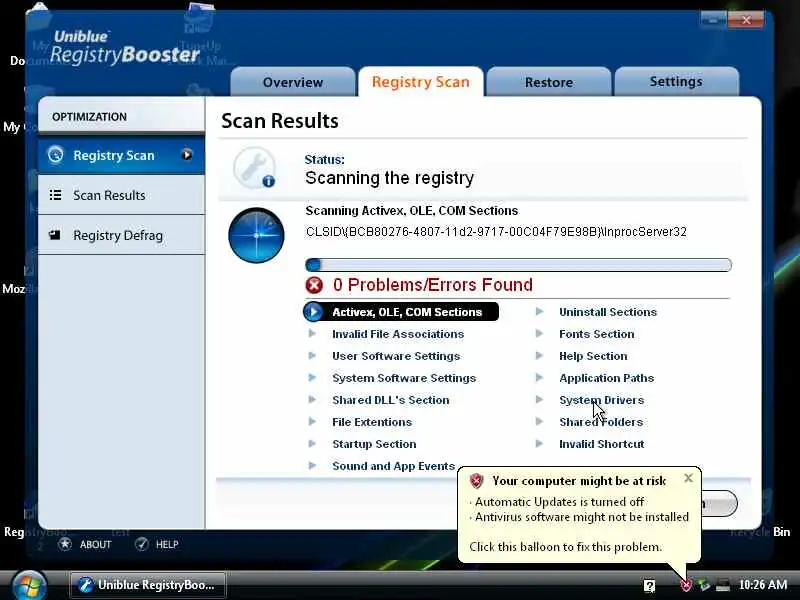
Task: Click System Software Settings category
Action: pyautogui.click(x=404, y=378)
